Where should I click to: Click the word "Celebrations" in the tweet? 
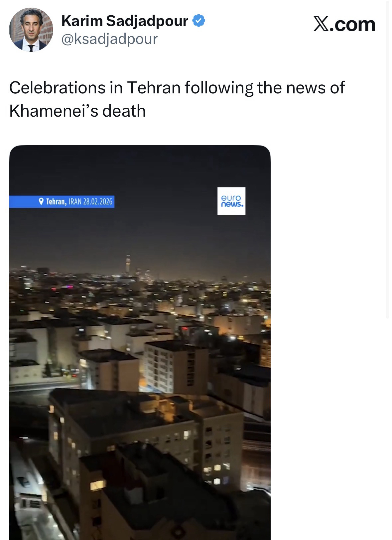point(56,87)
